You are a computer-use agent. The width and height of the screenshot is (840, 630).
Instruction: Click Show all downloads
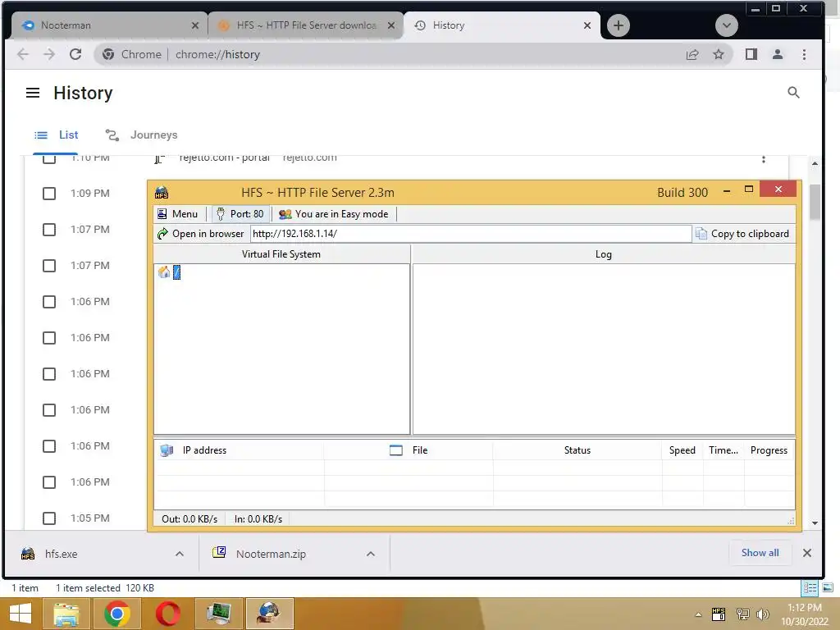[760, 553]
